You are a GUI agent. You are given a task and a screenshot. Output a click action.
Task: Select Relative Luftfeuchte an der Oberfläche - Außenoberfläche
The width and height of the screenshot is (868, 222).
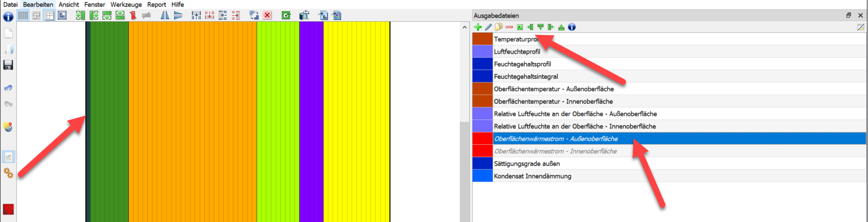[x=669, y=114]
